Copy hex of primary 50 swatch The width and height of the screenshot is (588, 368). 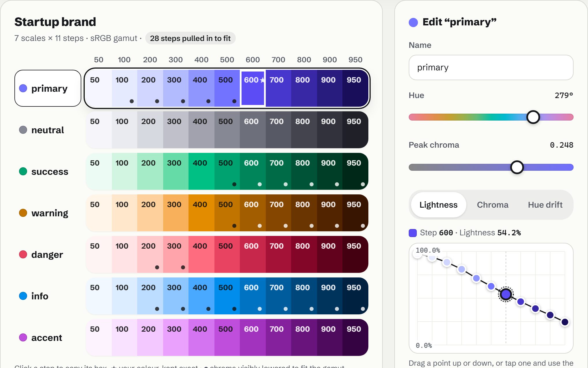tap(99, 88)
